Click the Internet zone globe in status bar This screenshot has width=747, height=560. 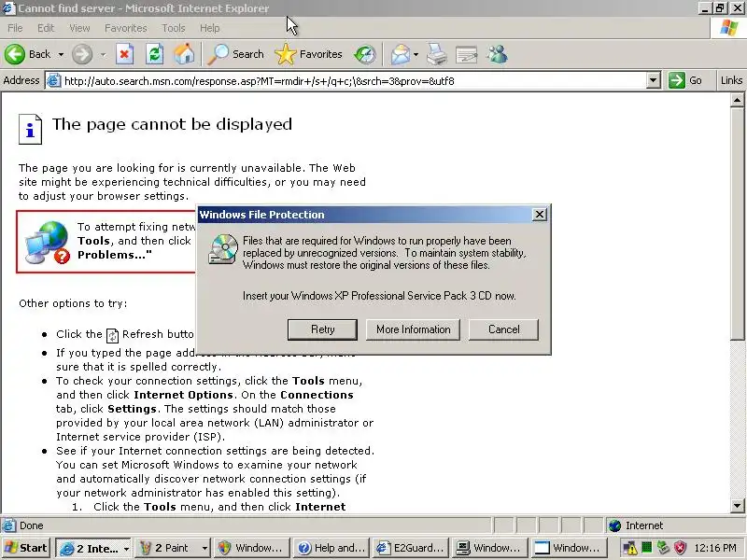pyautogui.click(x=615, y=525)
